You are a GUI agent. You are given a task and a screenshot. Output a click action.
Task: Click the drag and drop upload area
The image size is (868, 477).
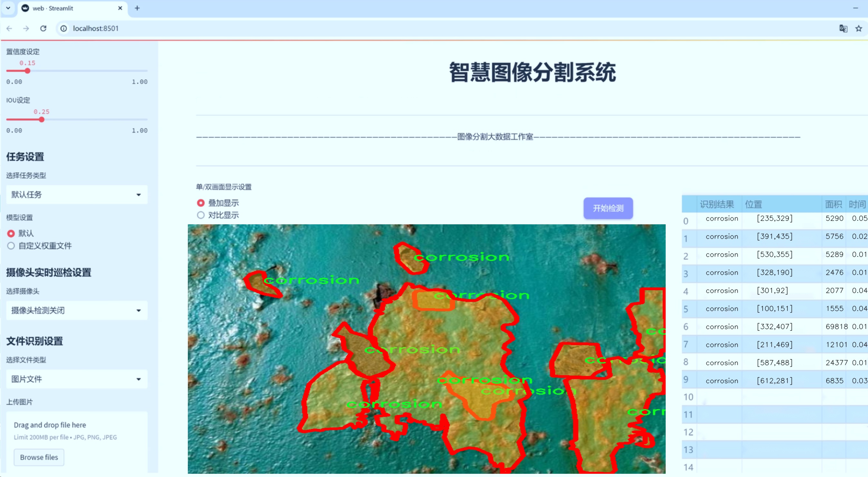(77, 442)
